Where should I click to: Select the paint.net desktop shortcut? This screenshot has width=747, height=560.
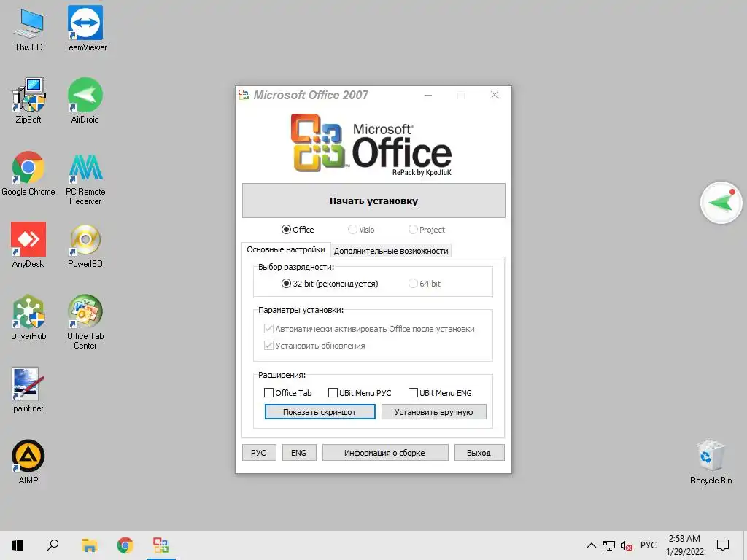[28, 390]
